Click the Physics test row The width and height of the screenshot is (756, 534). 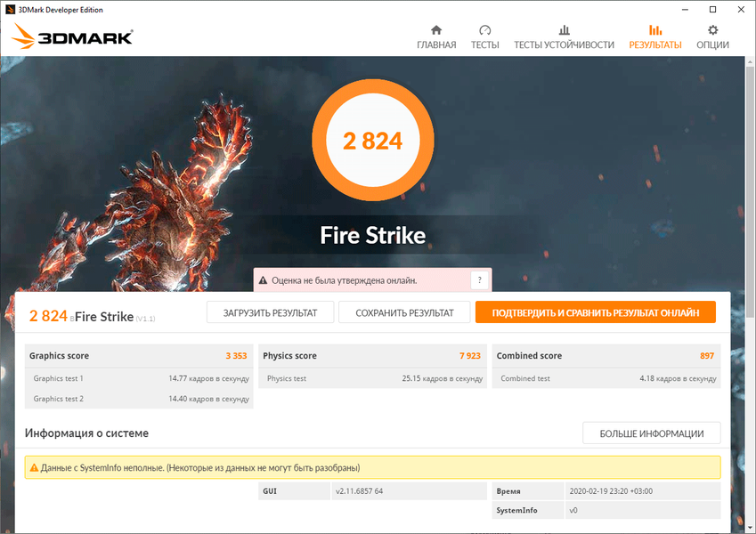373,378
